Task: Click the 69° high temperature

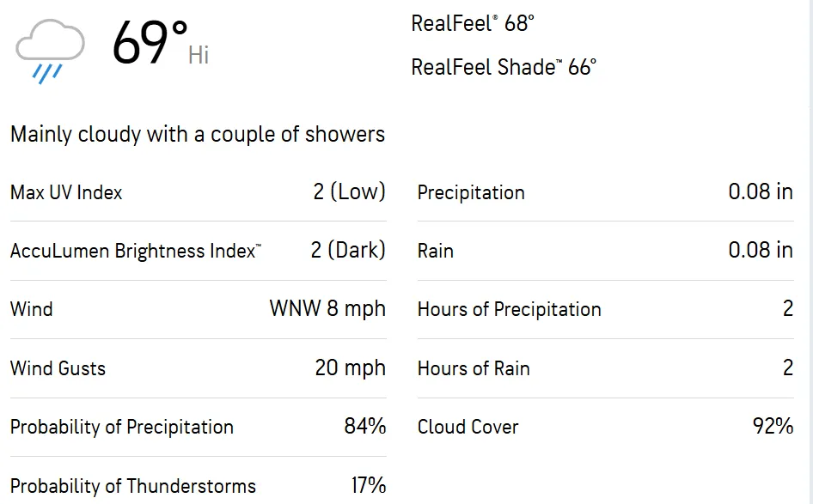Action: (x=150, y=43)
